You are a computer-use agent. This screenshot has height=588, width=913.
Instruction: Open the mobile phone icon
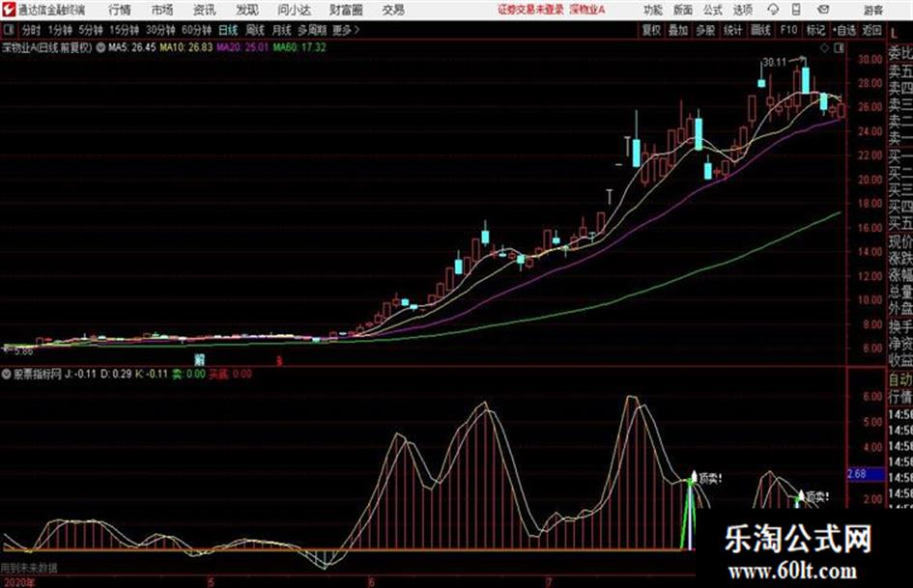(x=796, y=10)
